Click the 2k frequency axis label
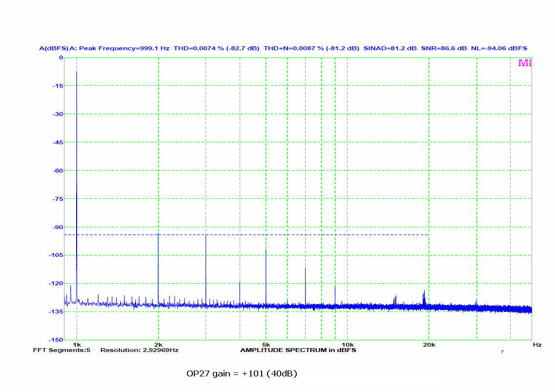Image resolution: width=555 pixels, height=392 pixels. coord(158,345)
